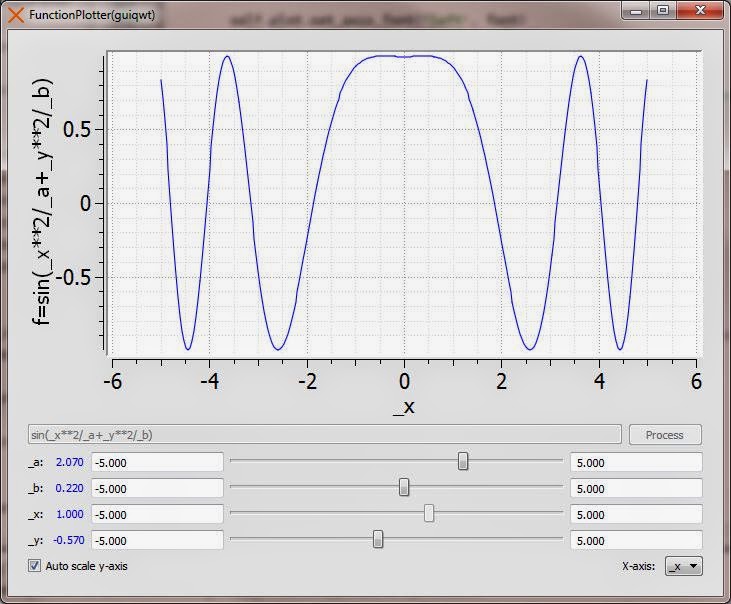
Task: Click the _y minimum field showing -5.000
Action: coord(157,541)
